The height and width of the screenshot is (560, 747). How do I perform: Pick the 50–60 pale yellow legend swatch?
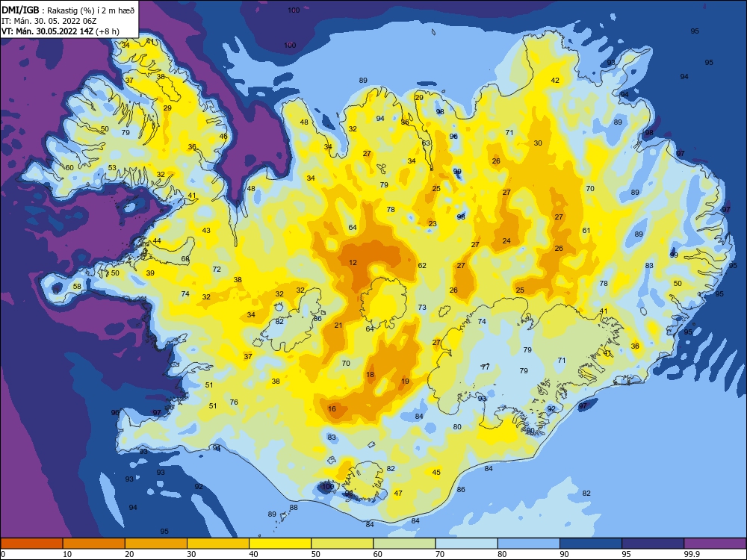point(342,544)
